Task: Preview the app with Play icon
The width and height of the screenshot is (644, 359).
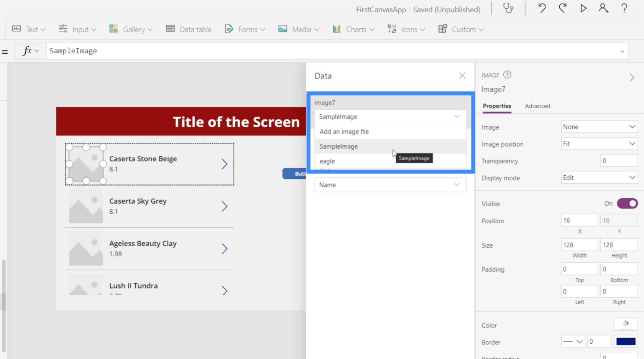Action: [583, 8]
